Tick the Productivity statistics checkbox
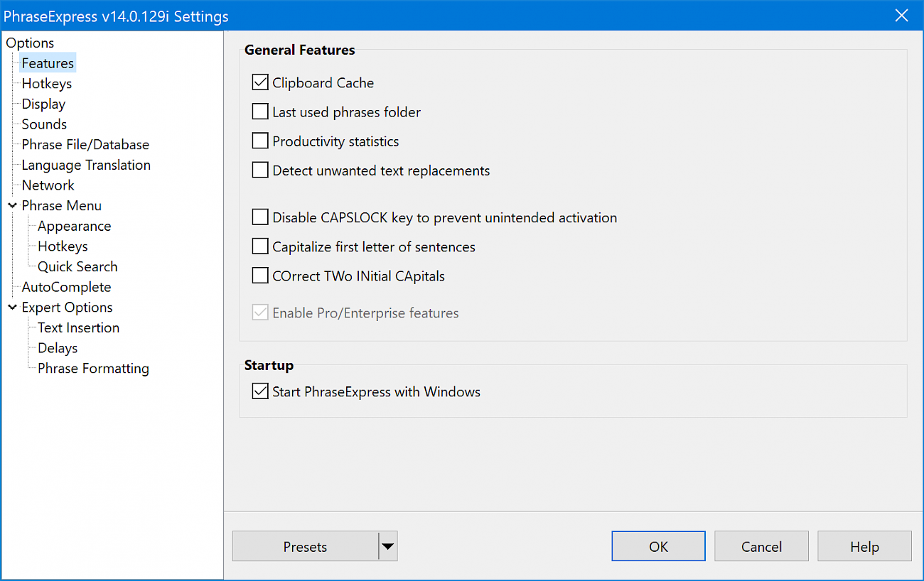The width and height of the screenshot is (924, 581). pyautogui.click(x=260, y=141)
